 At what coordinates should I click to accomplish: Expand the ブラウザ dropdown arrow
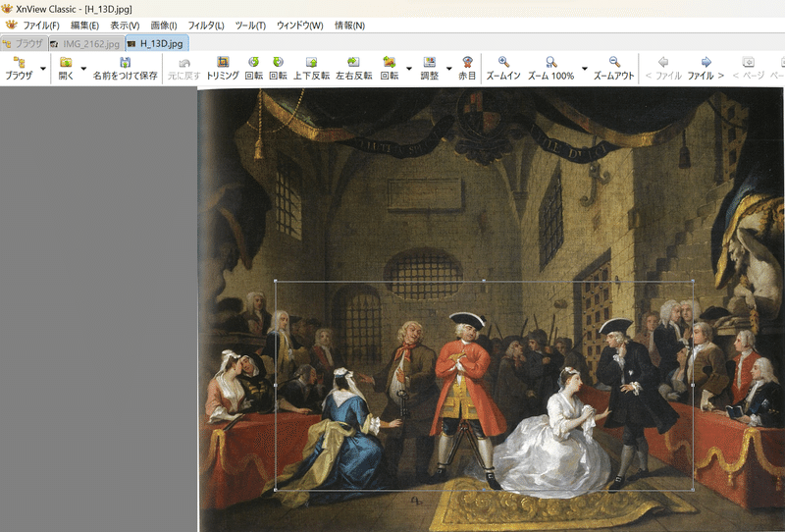point(43,69)
